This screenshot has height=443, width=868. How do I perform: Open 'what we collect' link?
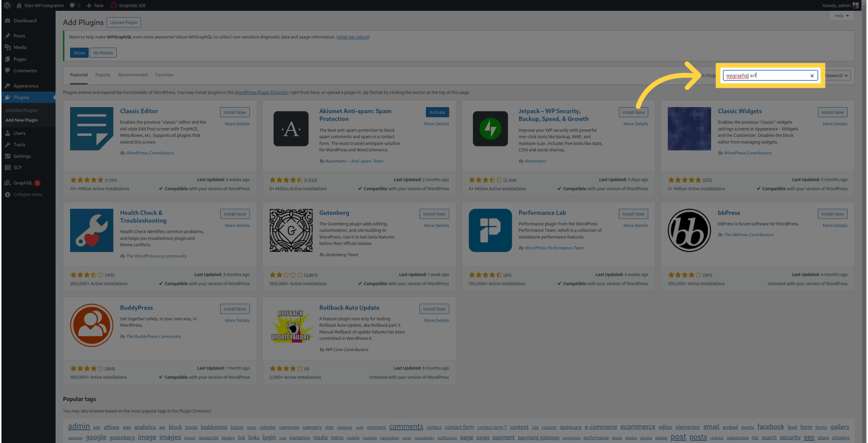[353, 37]
